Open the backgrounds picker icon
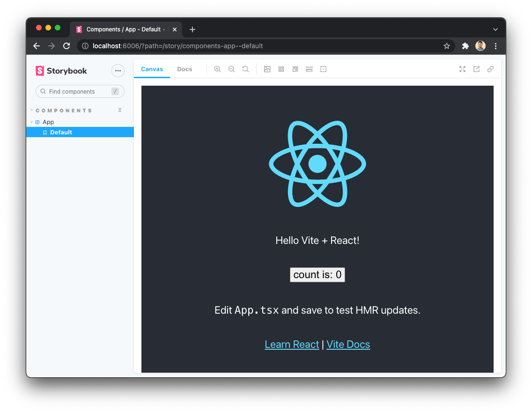Image resolution: width=532 pixels, height=412 pixels. click(267, 69)
